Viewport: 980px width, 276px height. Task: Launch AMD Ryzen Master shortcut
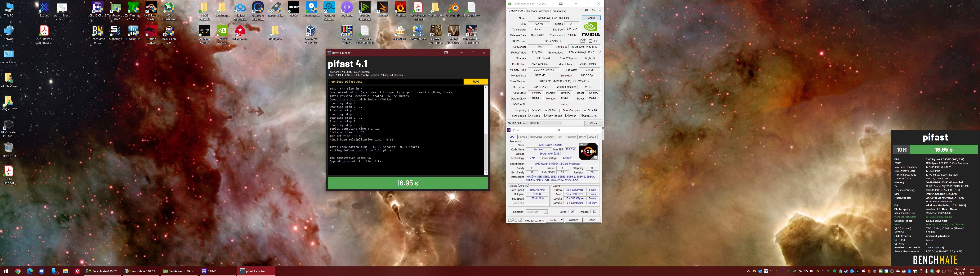pyautogui.click(x=151, y=11)
